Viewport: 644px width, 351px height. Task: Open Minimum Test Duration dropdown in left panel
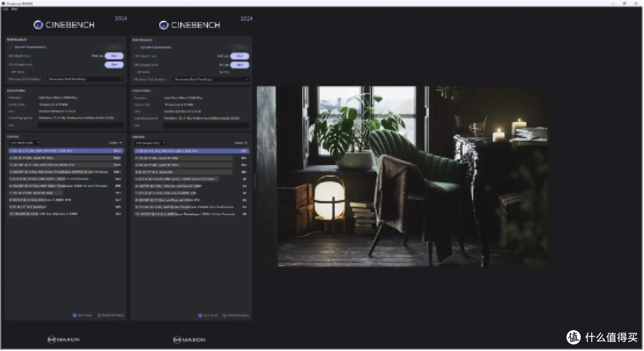click(x=85, y=79)
